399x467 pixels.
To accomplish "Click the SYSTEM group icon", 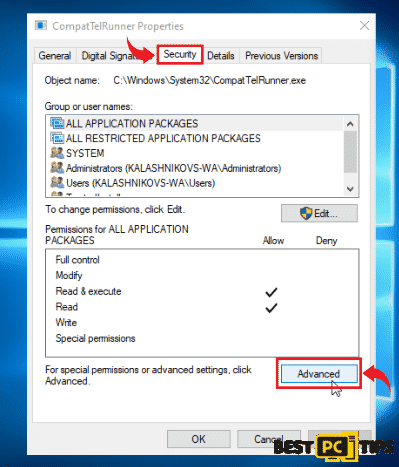I will tap(57, 153).
